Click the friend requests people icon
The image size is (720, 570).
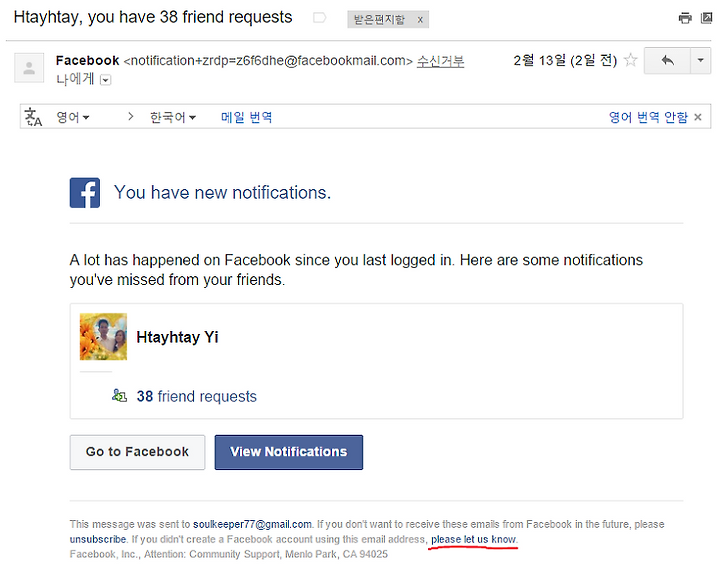pyautogui.click(x=119, y=395)
